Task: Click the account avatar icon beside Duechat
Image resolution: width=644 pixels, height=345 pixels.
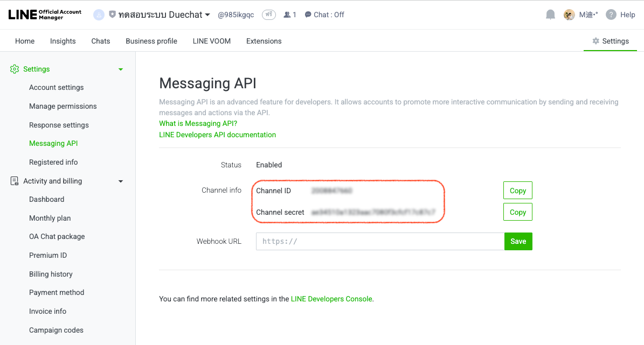Action: coord(99,15)
